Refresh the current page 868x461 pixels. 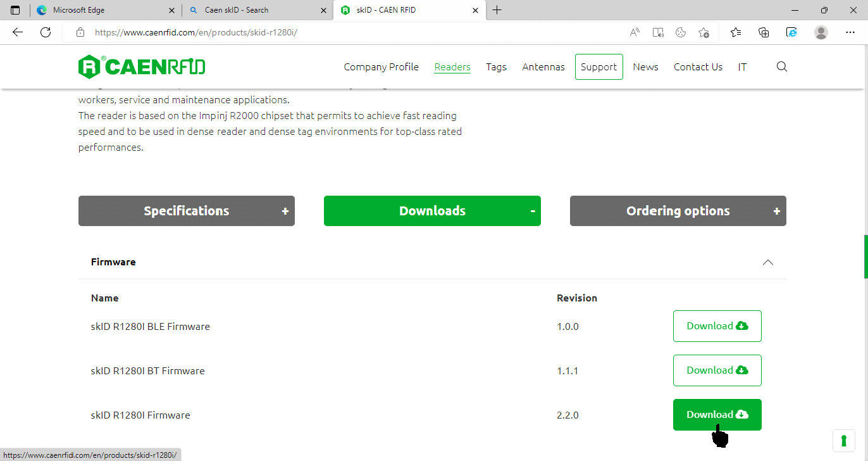[x=46, y=32]
